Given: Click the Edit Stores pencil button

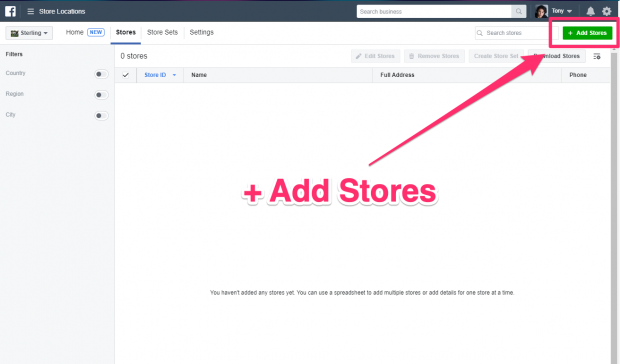Looking at the screenshot, I should click(x=375, y=56).
